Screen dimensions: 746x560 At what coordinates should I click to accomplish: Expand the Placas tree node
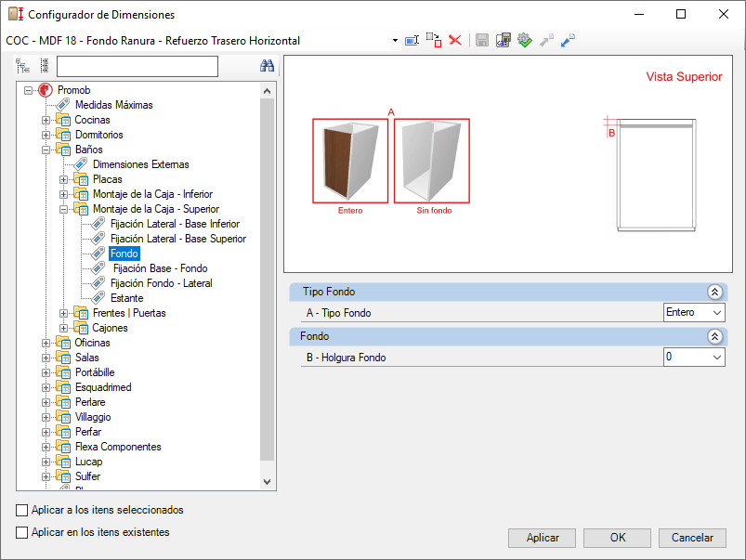(x=63, y=179)
